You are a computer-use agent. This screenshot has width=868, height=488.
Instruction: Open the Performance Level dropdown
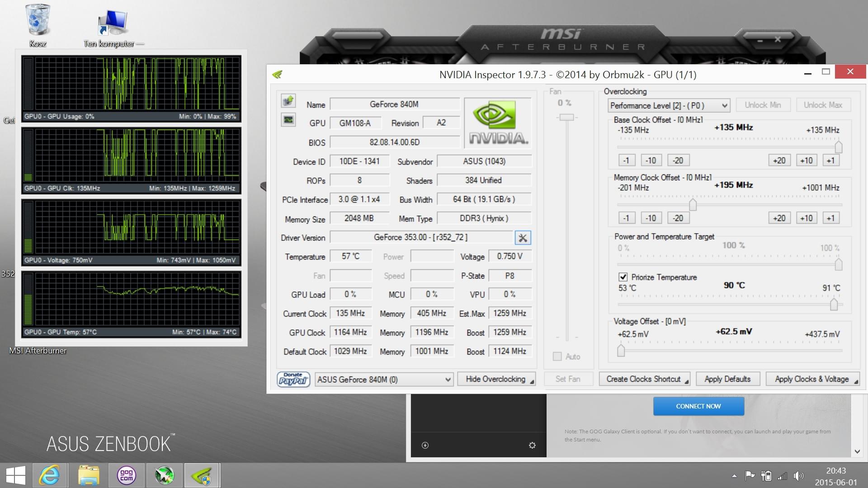669,106
